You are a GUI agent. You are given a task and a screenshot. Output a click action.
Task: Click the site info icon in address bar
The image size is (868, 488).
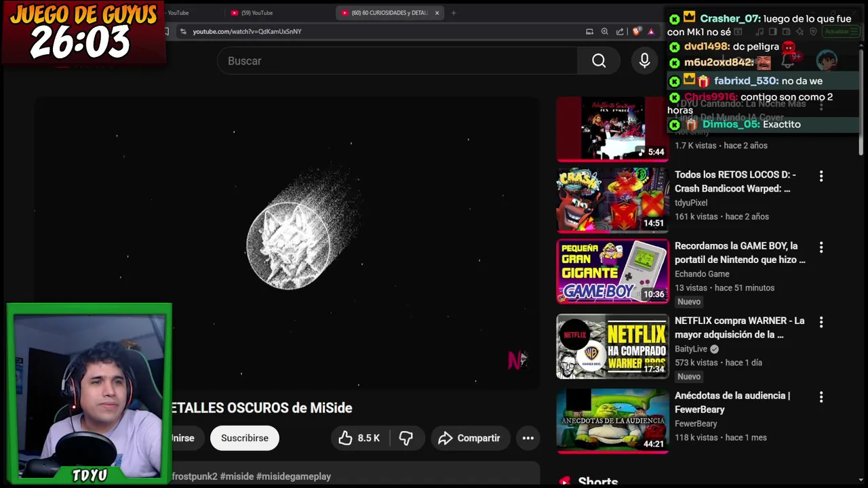pyautogui.click(x=183, y=31)
